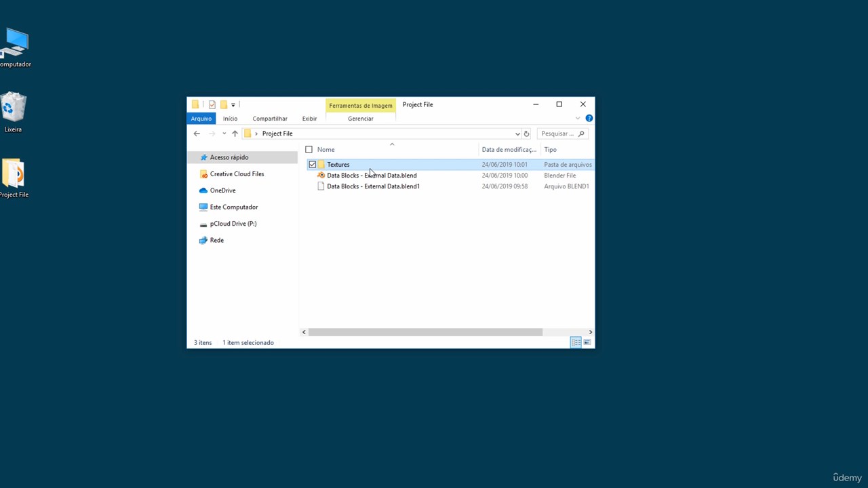Open the Gerenciar ribbon tab

(x=360, y=119)
